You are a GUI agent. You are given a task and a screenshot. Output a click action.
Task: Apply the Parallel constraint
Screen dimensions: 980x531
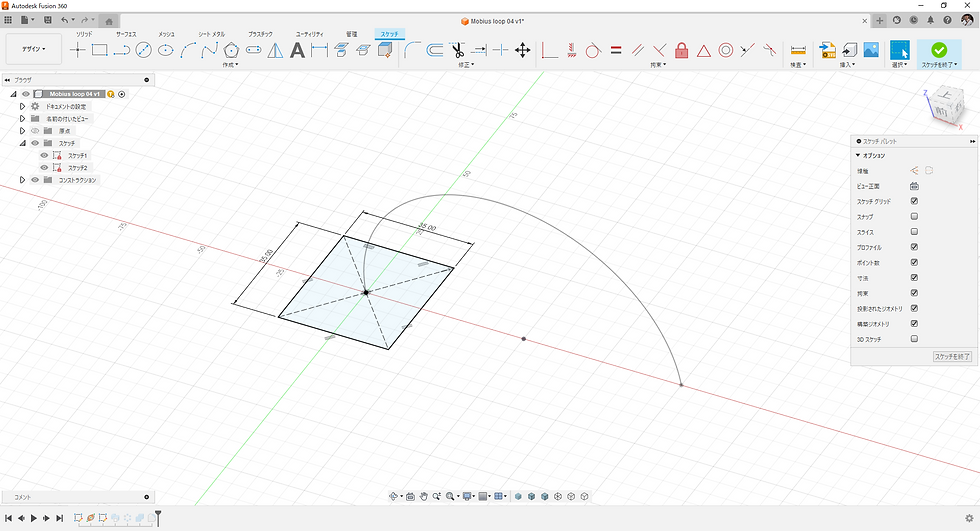[638, 50]
